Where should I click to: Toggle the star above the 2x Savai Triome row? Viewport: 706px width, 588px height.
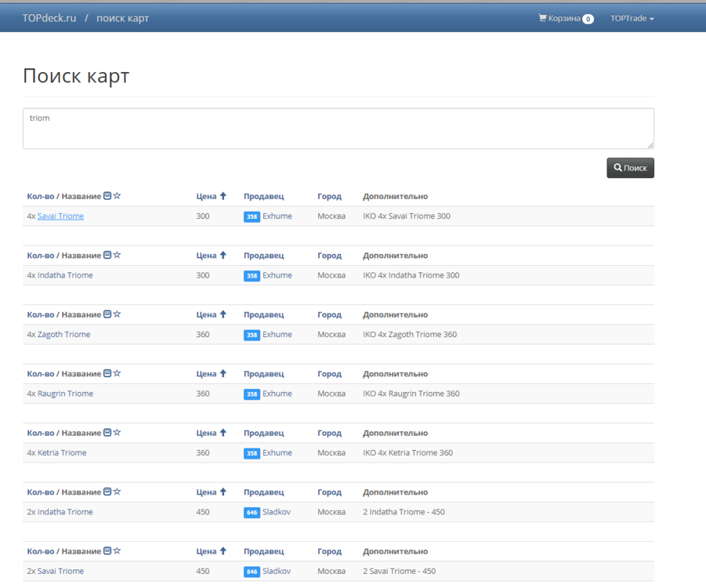point(117,551)
